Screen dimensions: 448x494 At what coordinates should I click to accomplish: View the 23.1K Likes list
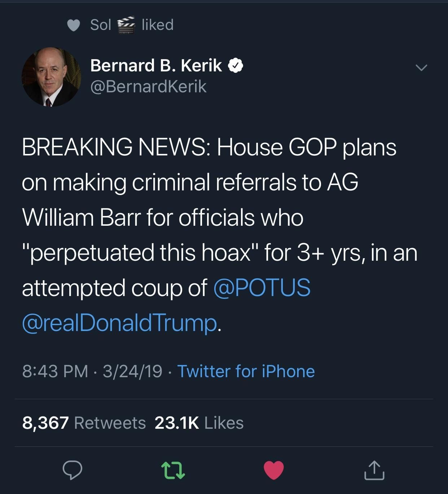click(x=199, y=423)
